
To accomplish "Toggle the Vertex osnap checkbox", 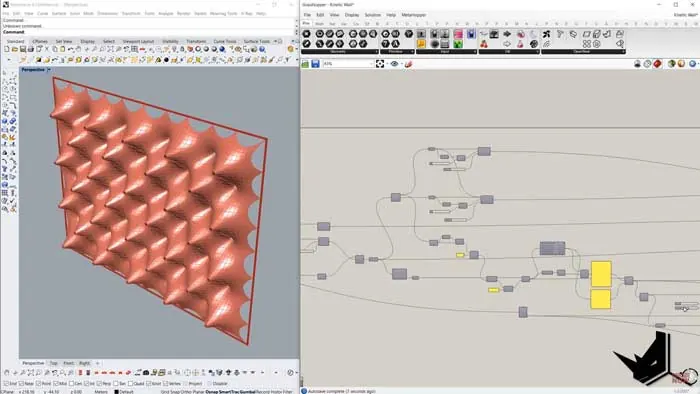I will [x=166, y=384].
